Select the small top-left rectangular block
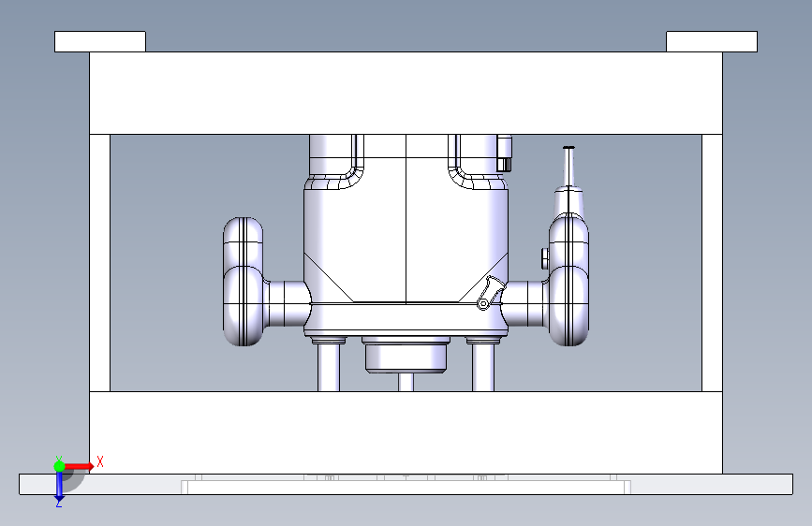Screen dimensions: 812x526 100,41
